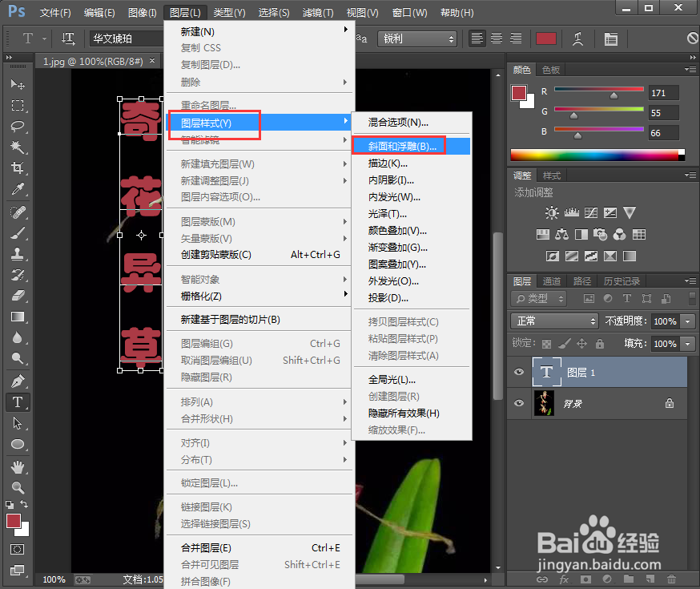Toggle lock position icon
The image size is (700, 589).
581,344
